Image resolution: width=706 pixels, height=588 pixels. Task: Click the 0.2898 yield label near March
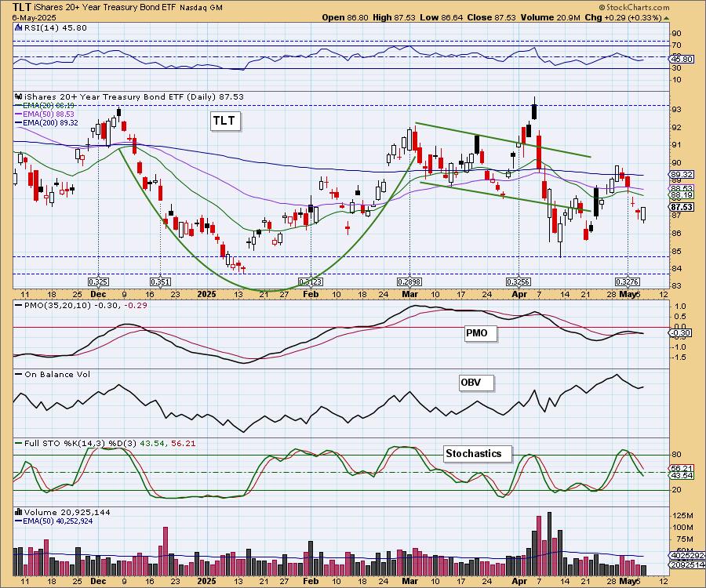pos(409,282)
